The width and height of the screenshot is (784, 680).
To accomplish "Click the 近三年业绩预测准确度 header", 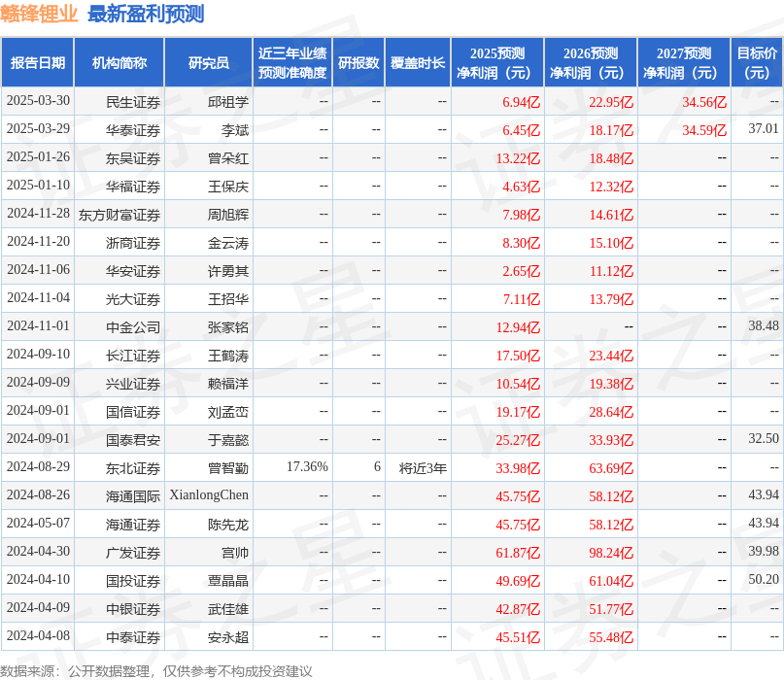I will [x=292, y=62].
